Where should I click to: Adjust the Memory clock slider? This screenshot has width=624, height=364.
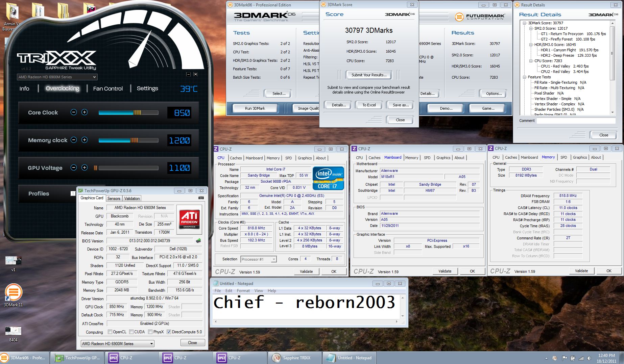[x=128, y=140]
